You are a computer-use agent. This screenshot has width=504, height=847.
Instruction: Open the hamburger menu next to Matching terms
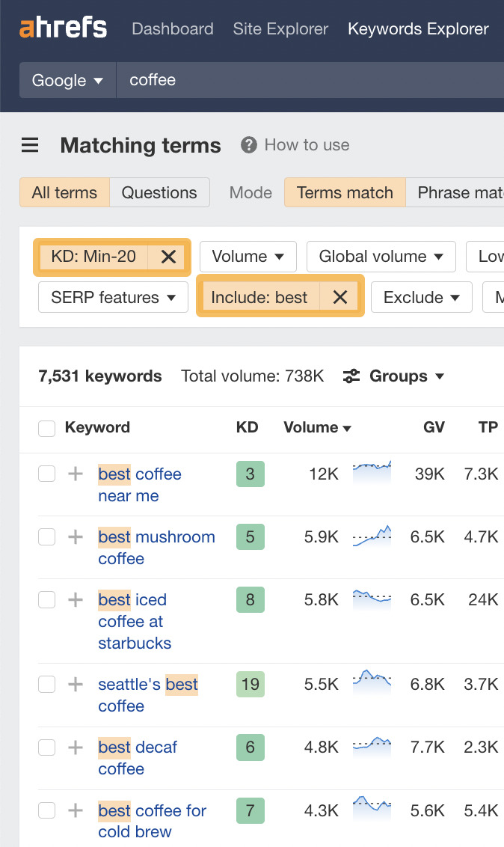coord(30,145)
